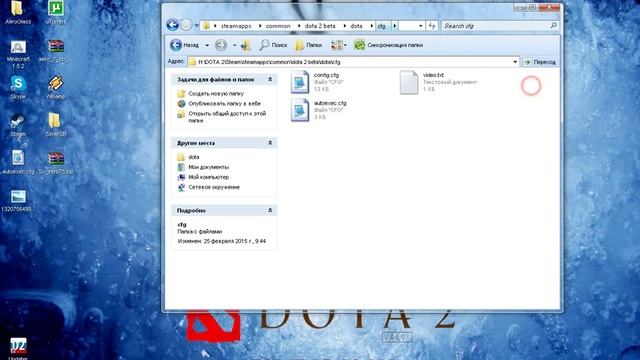Click the Up one level folder icon
640x360 pixels.
click(246, 45)
